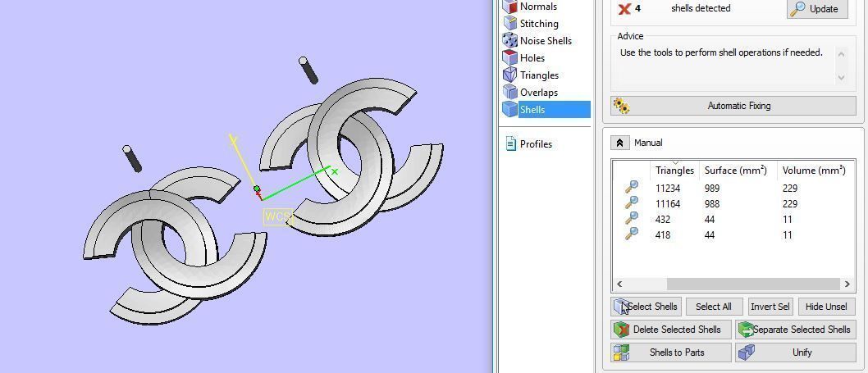
Task: Open the Normals fix step
Action: (538, 7)
